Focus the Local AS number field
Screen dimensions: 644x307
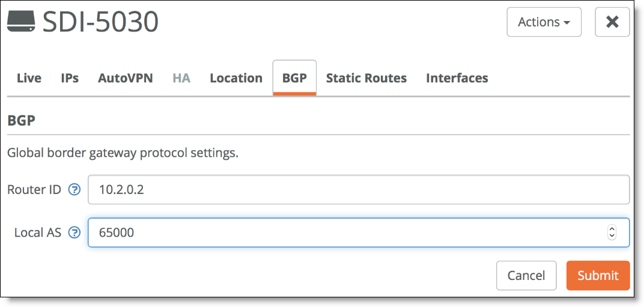[x=359, y=233]
